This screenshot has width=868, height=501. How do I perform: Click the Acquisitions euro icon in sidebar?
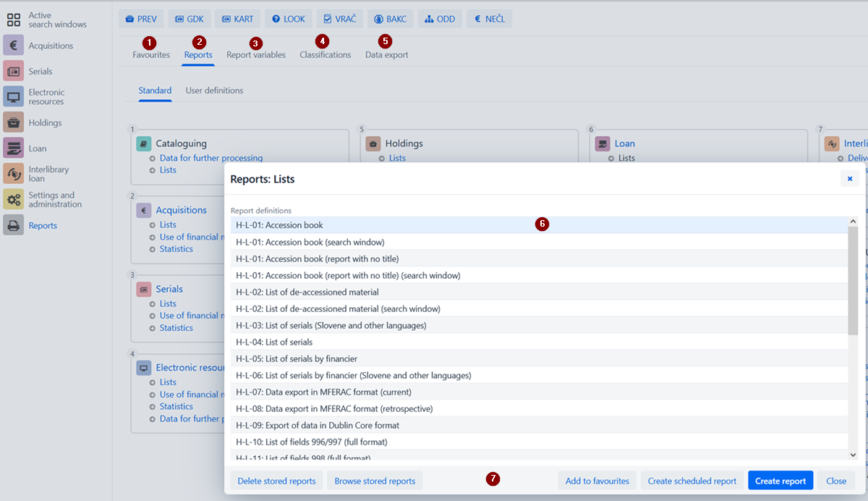tap(13, 46)
